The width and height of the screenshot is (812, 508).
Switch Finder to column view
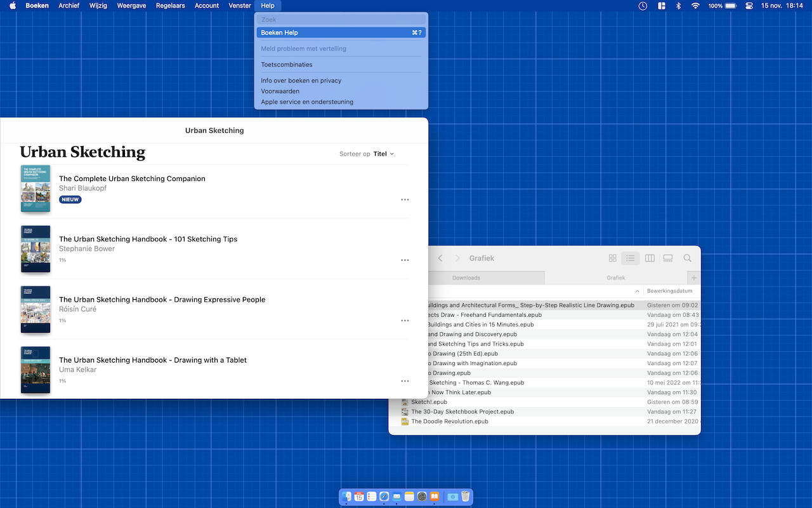650,258
